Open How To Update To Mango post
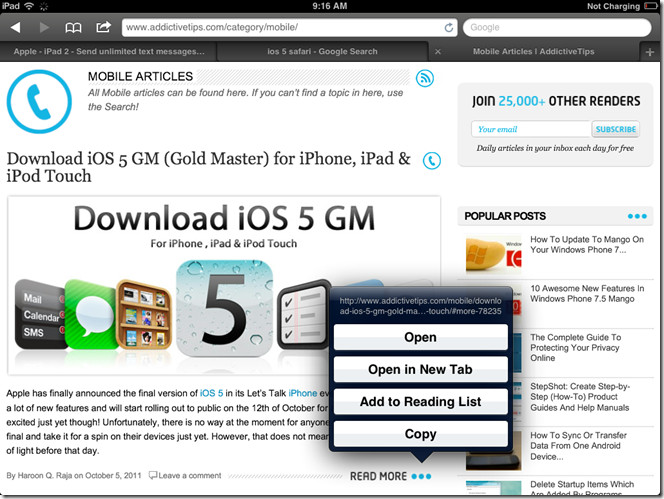 click(587, 244)
